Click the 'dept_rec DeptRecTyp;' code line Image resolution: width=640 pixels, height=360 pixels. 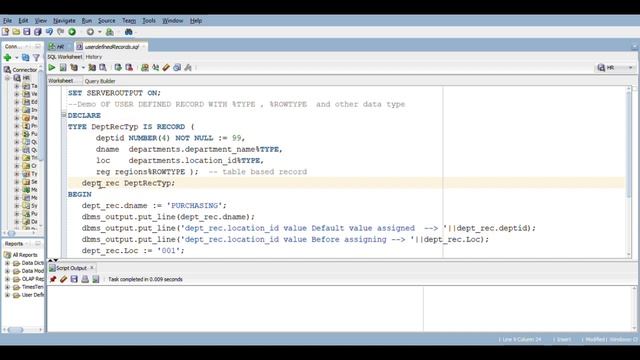[128, 183]
